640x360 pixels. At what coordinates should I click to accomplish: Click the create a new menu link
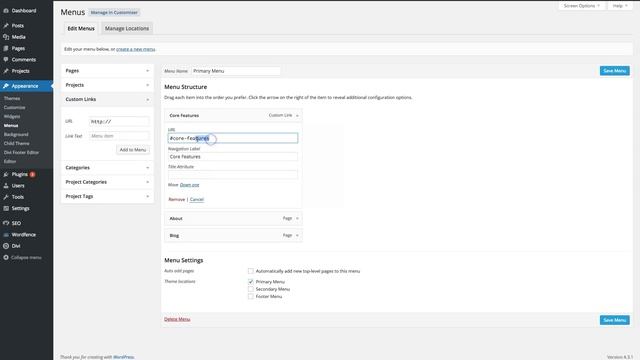(136, 49)
